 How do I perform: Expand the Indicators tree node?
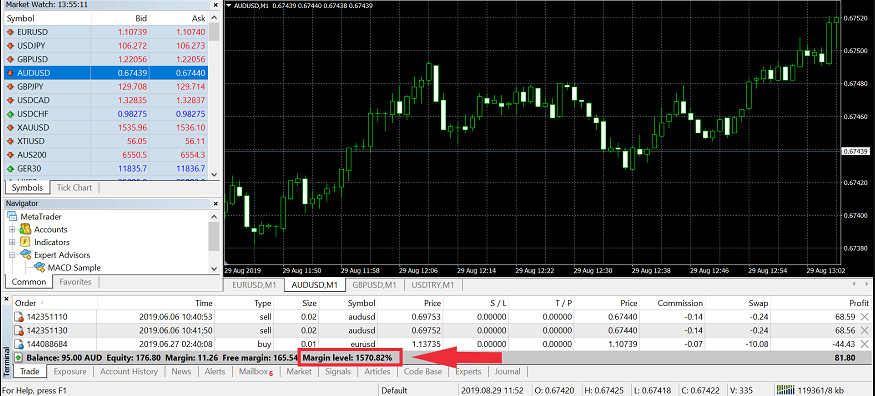pyautogui.click(x=12, y=242)
